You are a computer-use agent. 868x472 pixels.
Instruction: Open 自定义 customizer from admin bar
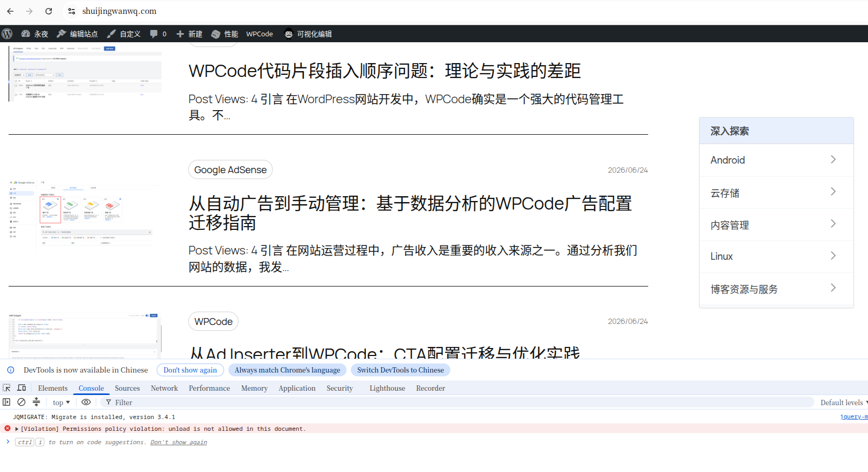pos(124,34)
